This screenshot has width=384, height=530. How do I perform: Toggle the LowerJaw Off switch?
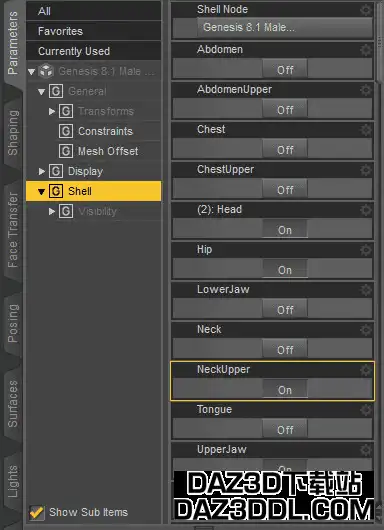(x=285, y=309)
